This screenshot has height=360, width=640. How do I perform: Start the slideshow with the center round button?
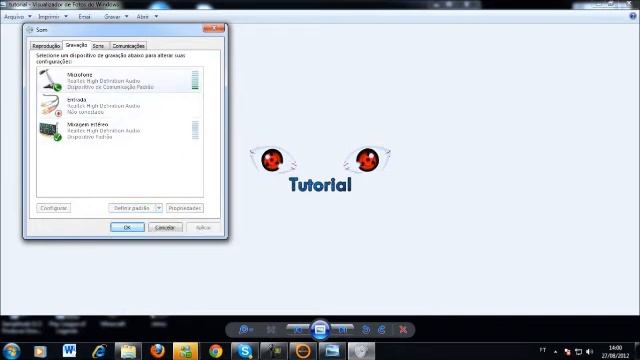point(320,329)
